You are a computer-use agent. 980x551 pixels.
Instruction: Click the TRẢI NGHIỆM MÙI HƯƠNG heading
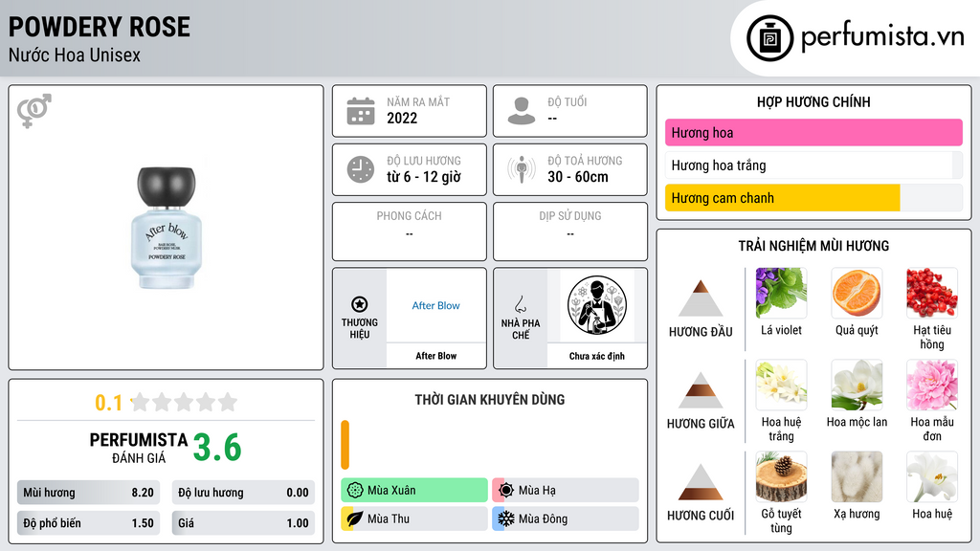(813, 246)
